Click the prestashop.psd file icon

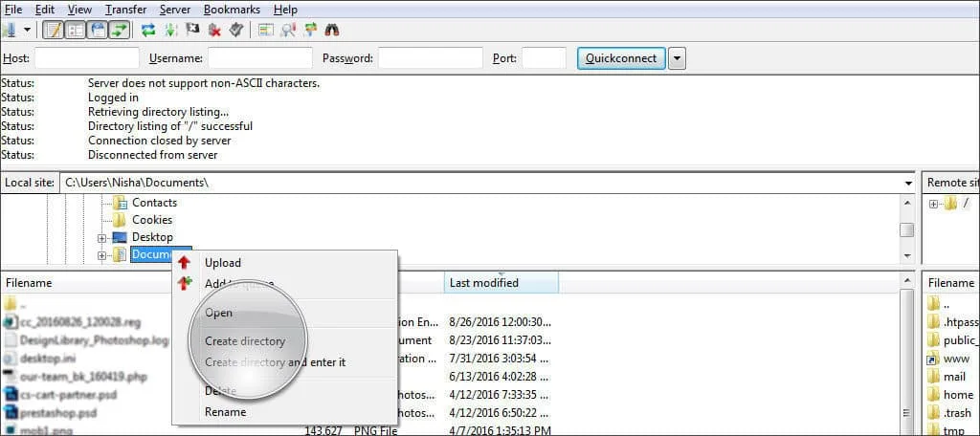[10, 412]
